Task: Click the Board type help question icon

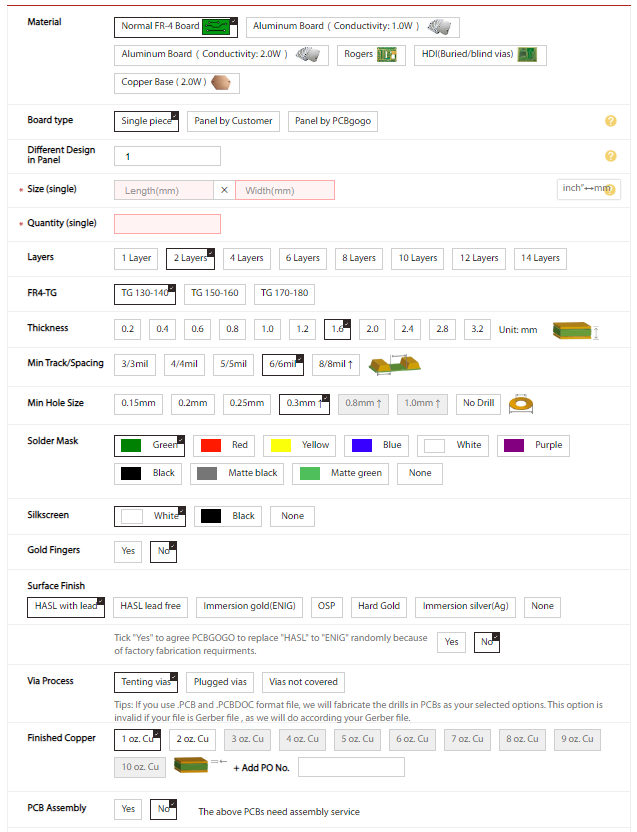Action: point(610,121)
